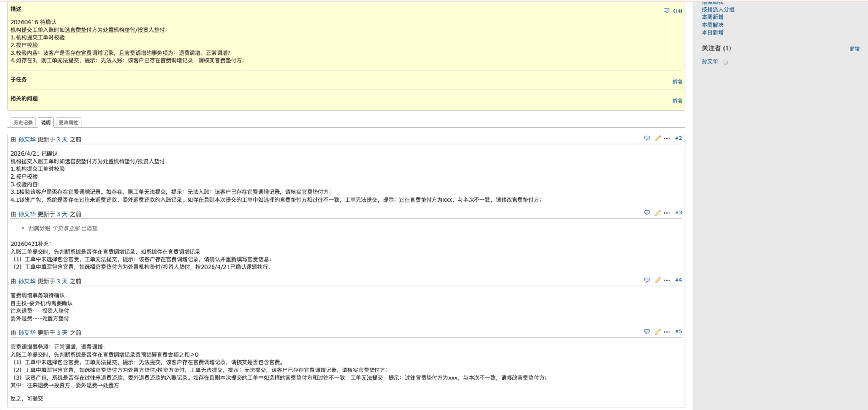
Task: Click the quote bubble icon on note #3
Action: pos(646,213)
